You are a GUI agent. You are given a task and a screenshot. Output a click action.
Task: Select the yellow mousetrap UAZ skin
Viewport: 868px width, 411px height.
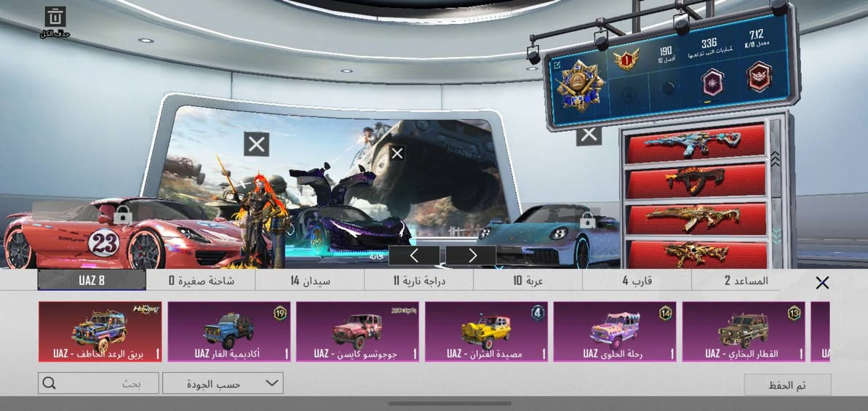pyautogui.click(x=487, y=332)
